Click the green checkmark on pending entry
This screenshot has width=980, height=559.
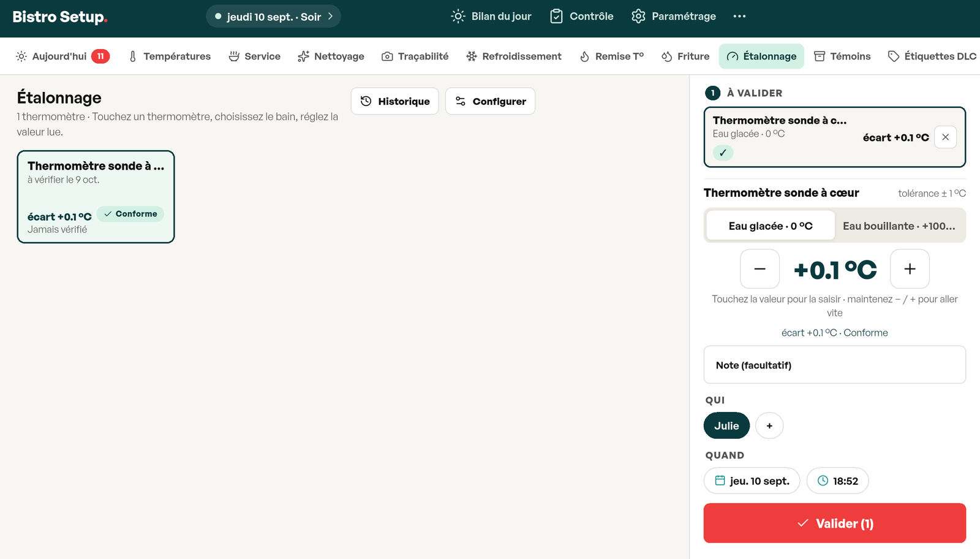tap(723, 153)
